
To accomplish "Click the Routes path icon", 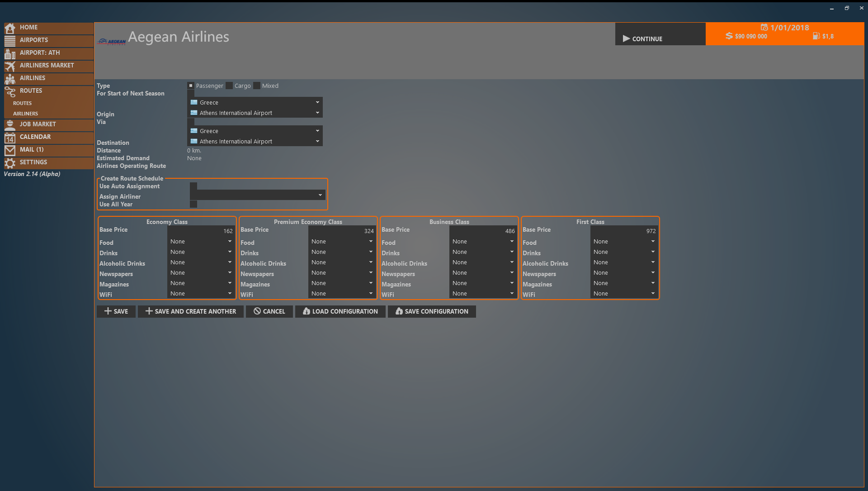I will (10, 91).
